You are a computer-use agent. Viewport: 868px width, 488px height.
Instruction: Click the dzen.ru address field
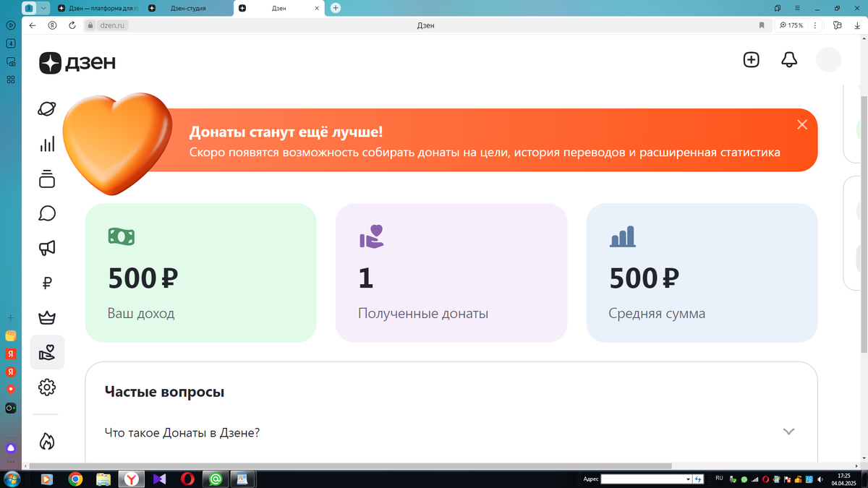click(114, 25)
